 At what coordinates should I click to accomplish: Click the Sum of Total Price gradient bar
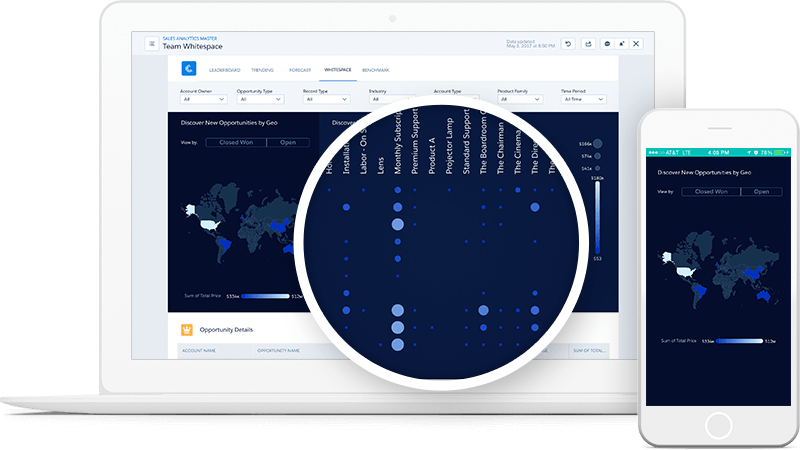click(265, 296)
